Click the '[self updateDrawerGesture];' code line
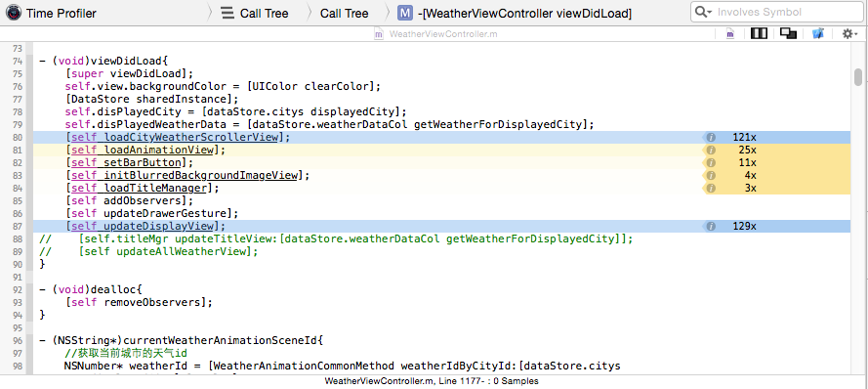Viewport: 868px width, 389px height. pyautogui.click(x=151, y=213)
